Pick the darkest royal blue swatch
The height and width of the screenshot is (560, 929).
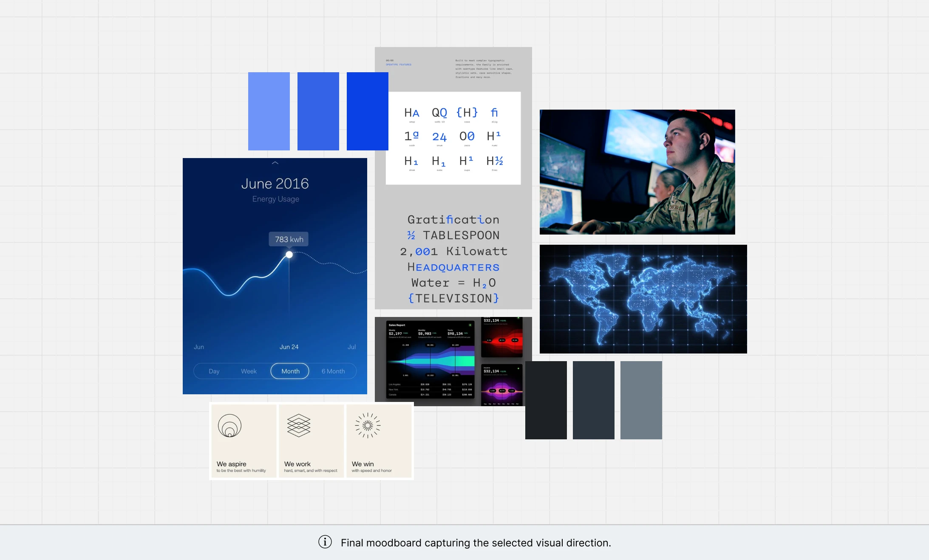(x=368, y=111)
